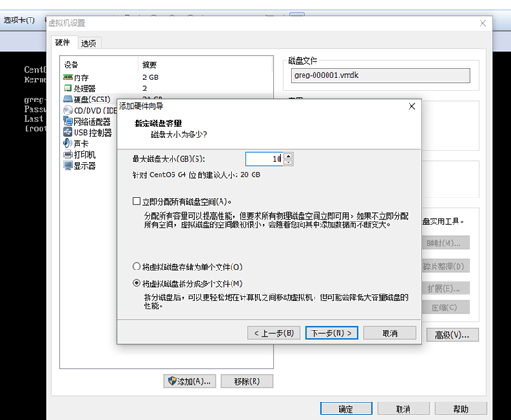Enable allocate all disk space now checkbox
The width and height of the screenshot is (511, 420).
tap(137, 201)
